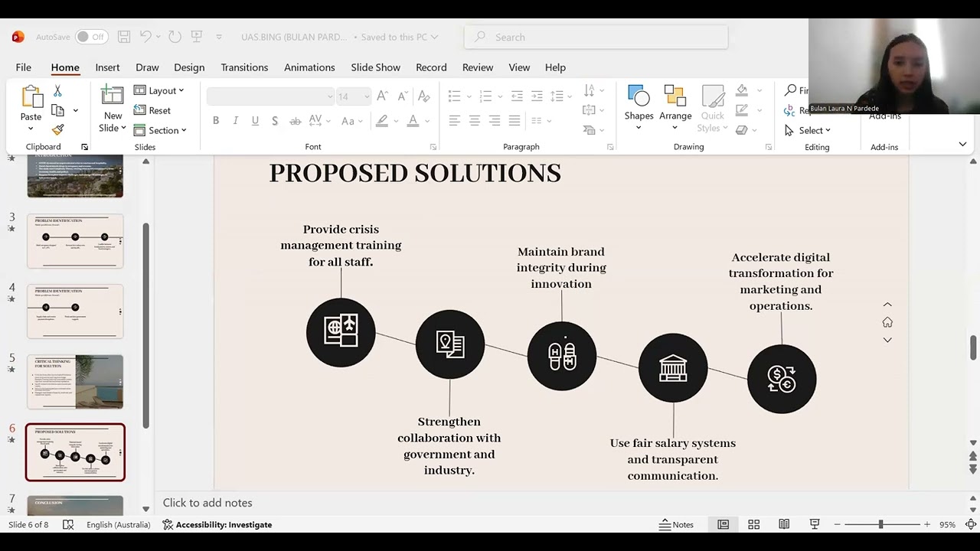
Task: Click the Save floppy disk icon
Action: tap(124, 37)
